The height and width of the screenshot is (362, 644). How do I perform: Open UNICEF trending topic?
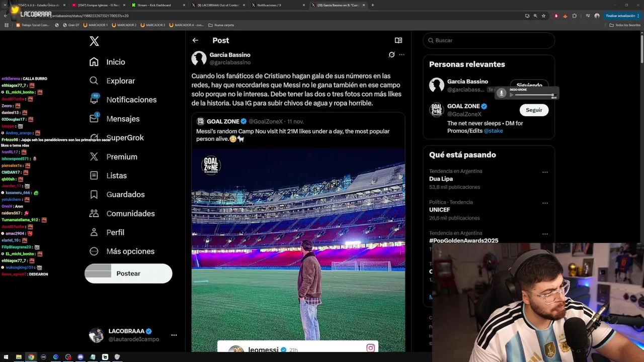point(440,210)
